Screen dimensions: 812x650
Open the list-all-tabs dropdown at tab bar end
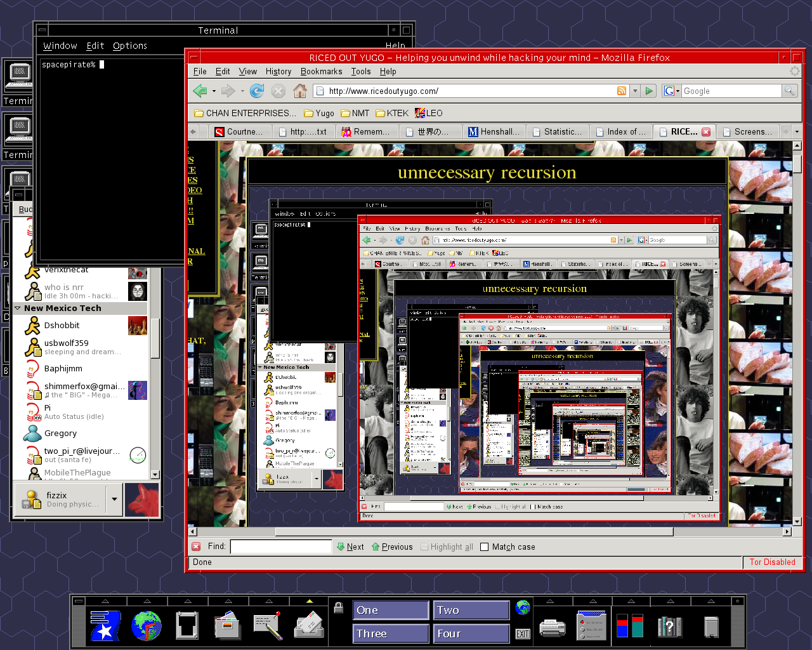click(797, 131)
